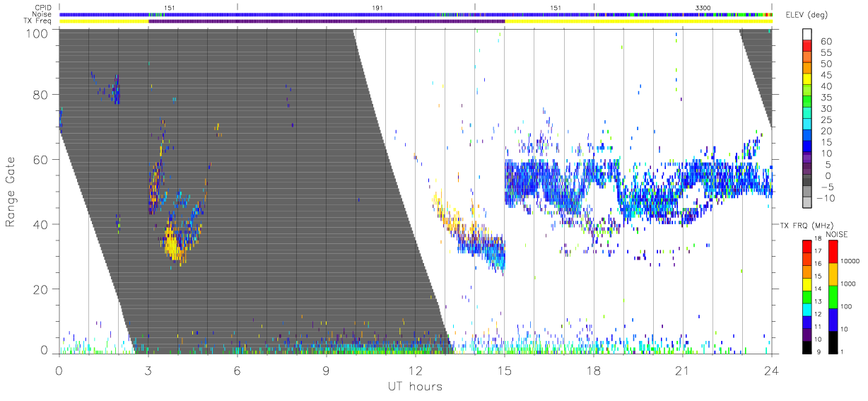Click the Range Gate tick label "100"
Image resolution: width=868 pixels, height=401 pixels.
[x=37, y=33]
